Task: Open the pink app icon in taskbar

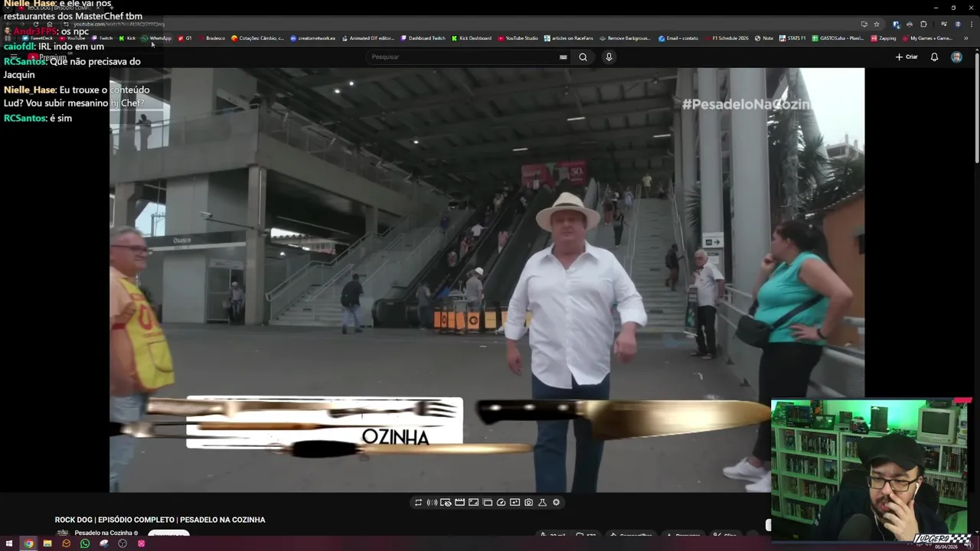Action: coord(142,543)
